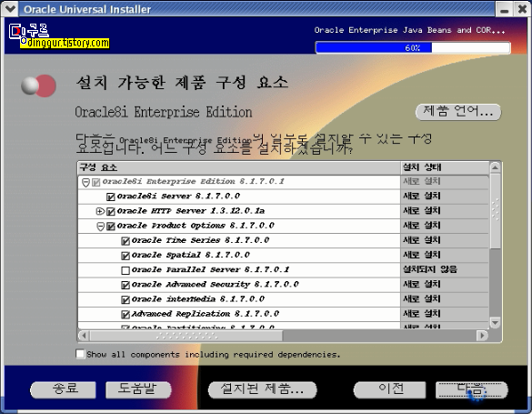Click the scroll down arrow of component list
The width and height of the screenshot is (532, 414).
pos(496,323)
